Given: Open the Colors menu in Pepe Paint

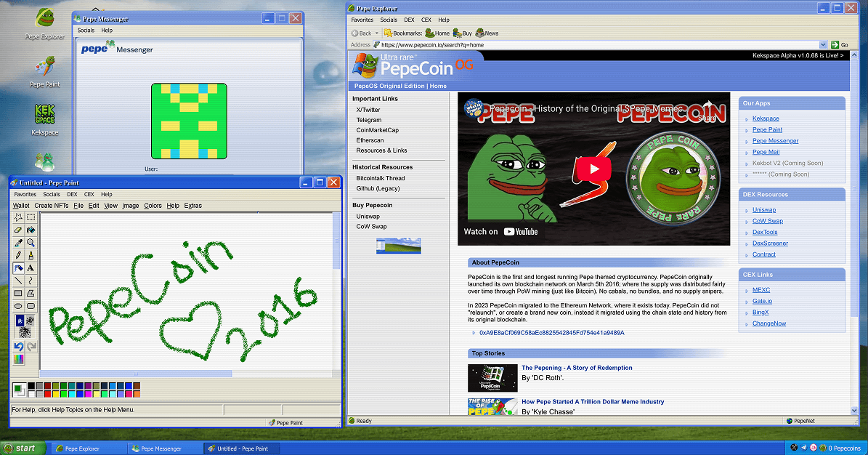Looking at the screenshot, I should 153,206.
